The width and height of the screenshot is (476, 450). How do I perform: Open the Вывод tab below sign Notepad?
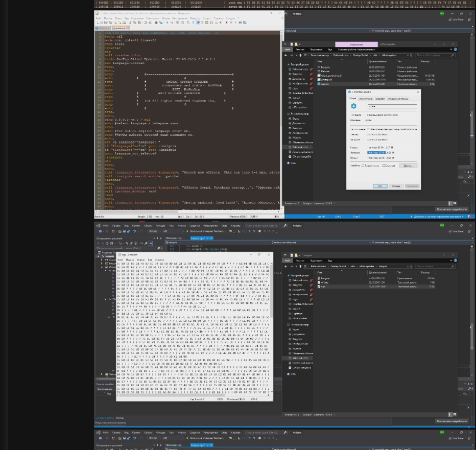120,418
